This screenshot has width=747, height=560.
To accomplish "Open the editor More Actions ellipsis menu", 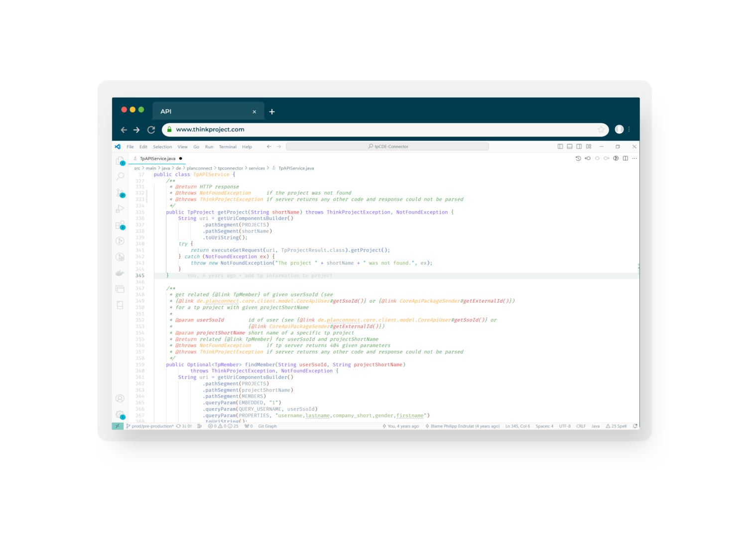I will 634,158.
